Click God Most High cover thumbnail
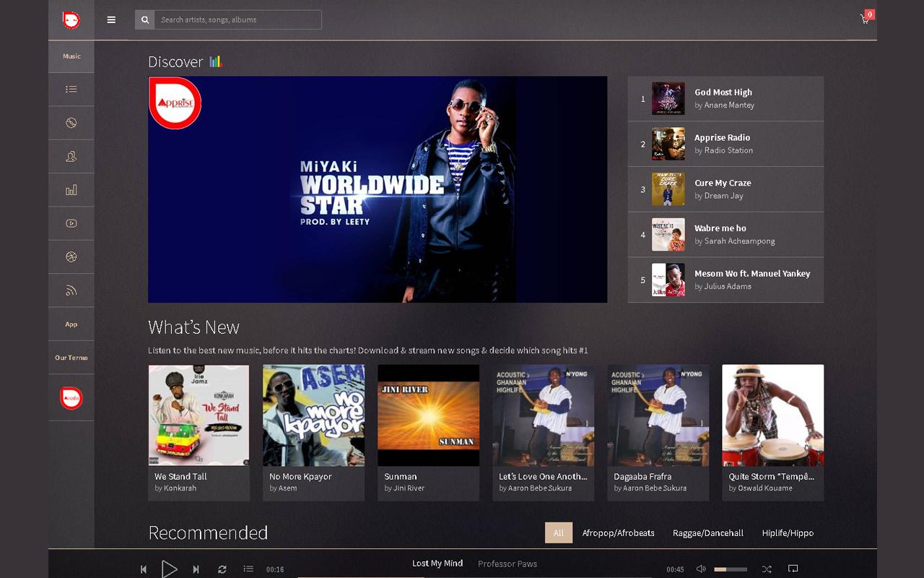Screen dimensions: 924x578 (x=668, y=98)
